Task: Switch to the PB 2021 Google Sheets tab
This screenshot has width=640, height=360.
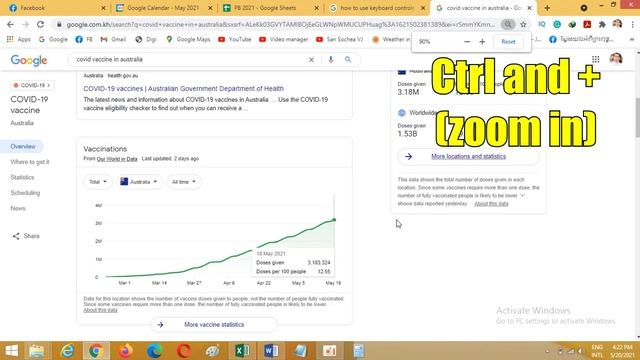Action: click(x=271, y=8)
